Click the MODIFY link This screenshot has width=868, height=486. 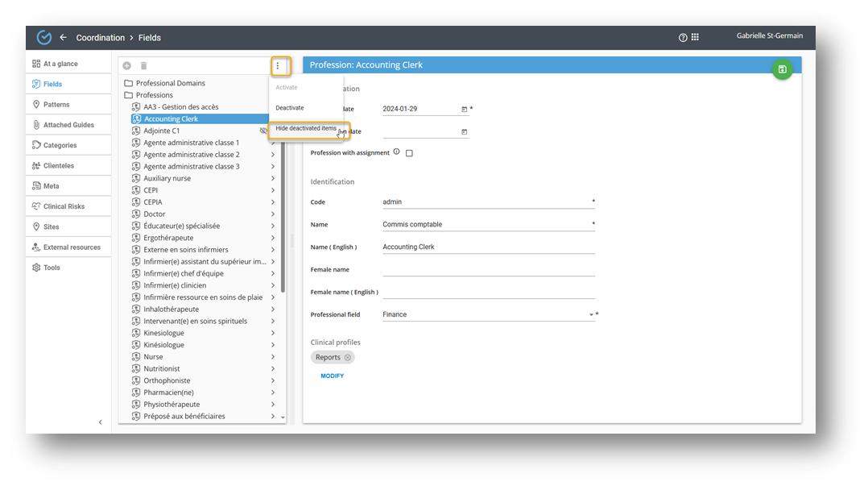pyautogui.click(x=332, y=376)
